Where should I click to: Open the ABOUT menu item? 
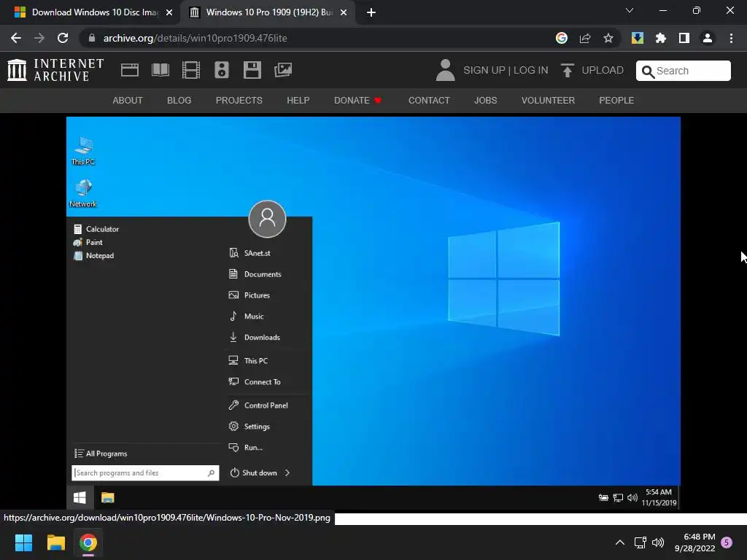(x=128, y=101)
